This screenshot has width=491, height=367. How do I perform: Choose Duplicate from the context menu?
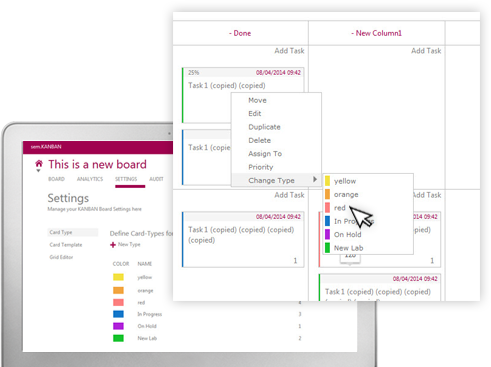[264, 127]
